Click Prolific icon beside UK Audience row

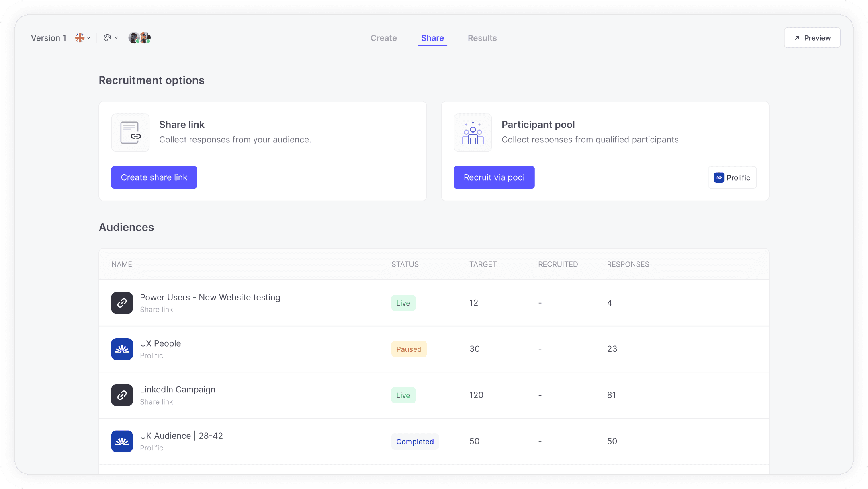coord(122,441)
